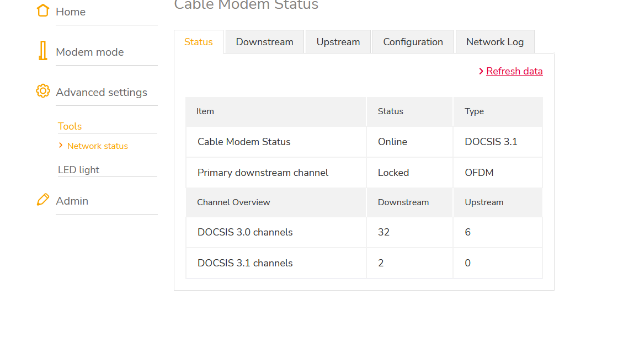Open the Home menu item
Image resolution: width=618 pixels, height=364 pixels.
click(x=71, y=12)
